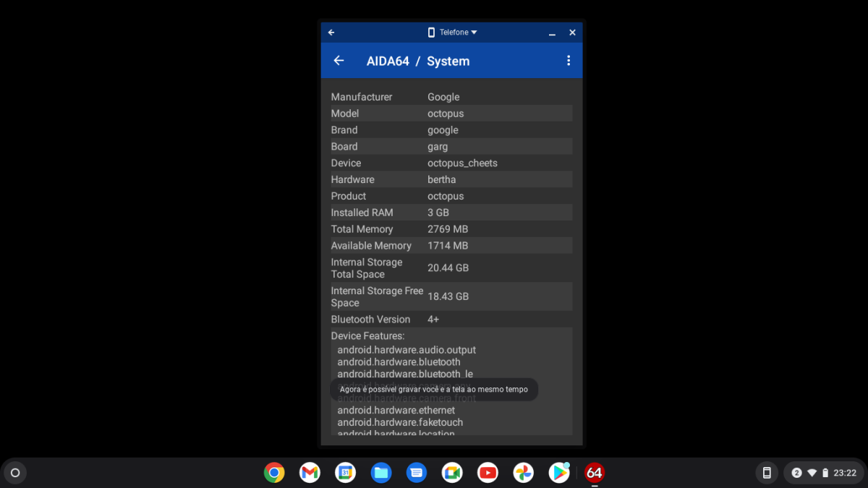Select android.hardware.bluetooth feature entry

(399, 362)
